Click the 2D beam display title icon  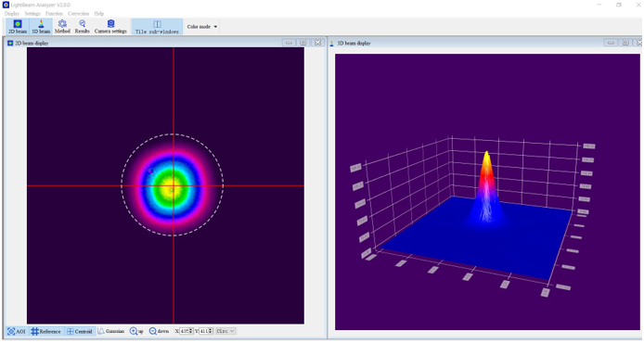click(10, 43)
